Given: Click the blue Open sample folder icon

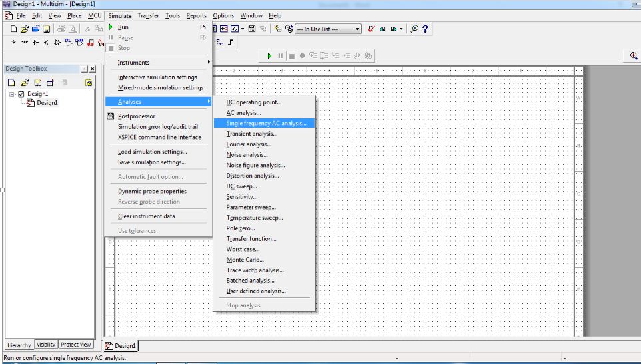Looking at the screenshot, I should click(35, 29).
